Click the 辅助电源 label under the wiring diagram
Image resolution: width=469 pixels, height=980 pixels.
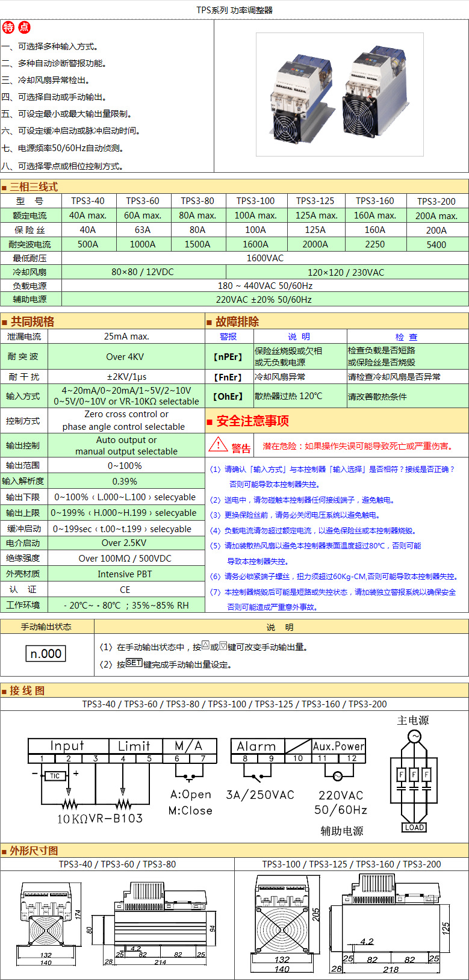point(342,831)
